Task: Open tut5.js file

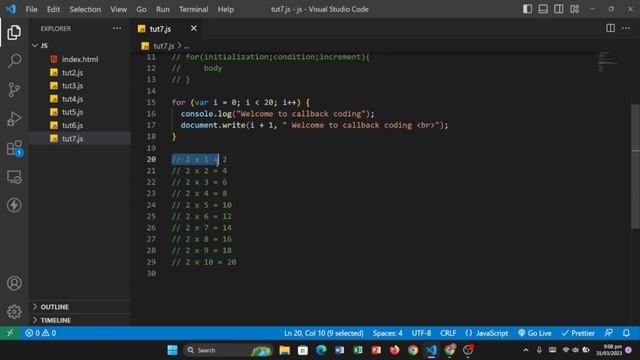Action: coord(80,112)
